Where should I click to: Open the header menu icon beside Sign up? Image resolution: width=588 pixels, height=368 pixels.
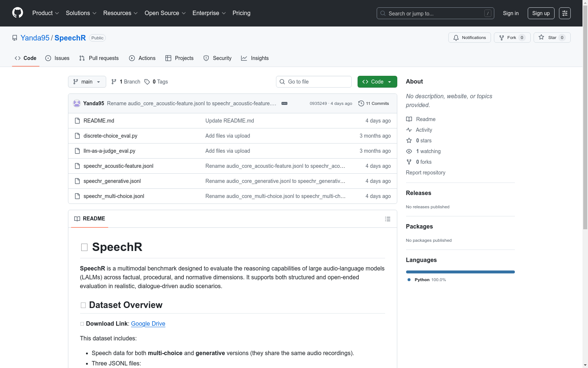565,13
